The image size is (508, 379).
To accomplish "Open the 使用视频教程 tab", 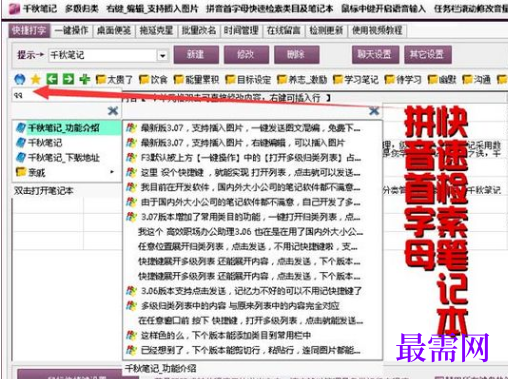I will click(x=378, y=31).
